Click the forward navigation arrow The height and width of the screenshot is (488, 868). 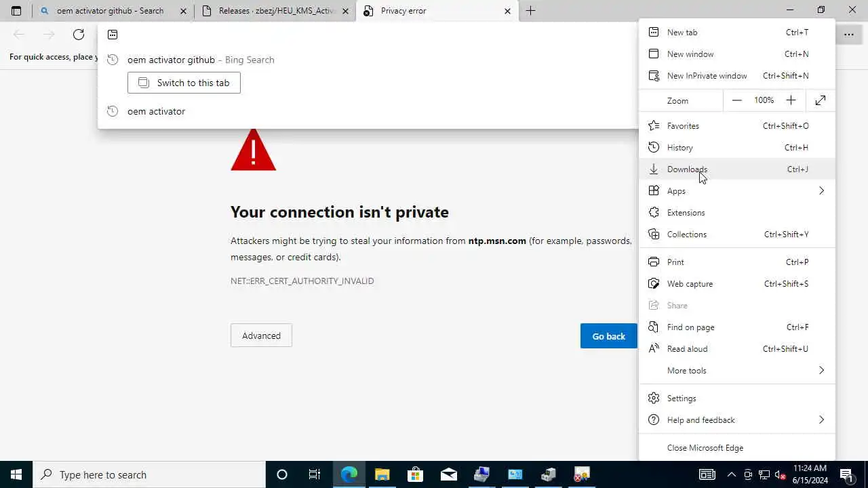(49, 35)
